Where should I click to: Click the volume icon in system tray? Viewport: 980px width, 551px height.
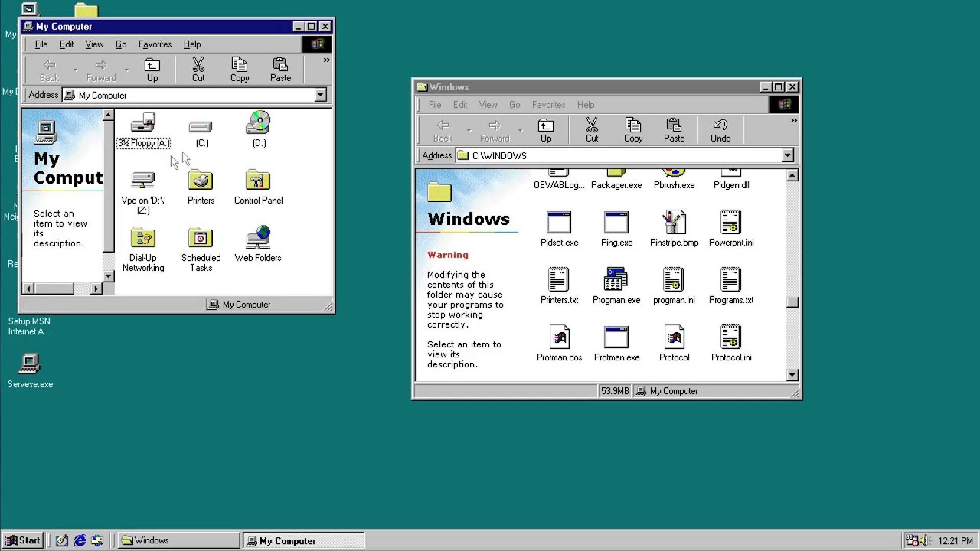[924, 540]
